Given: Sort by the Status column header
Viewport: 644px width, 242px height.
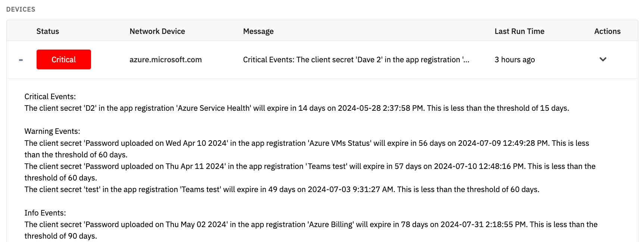Looking at the screenshot, I should click(48, 31).
